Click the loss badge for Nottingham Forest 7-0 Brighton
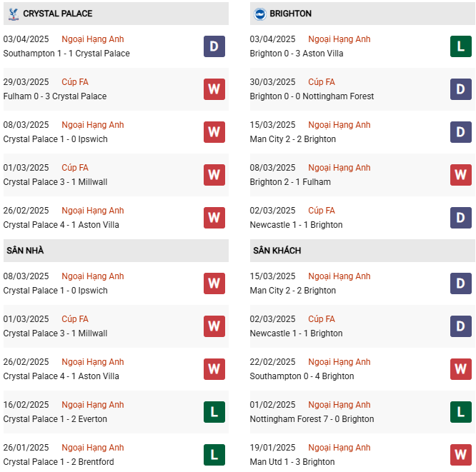Viewport: 476px width, 472px height. click(x=461, y=412)
